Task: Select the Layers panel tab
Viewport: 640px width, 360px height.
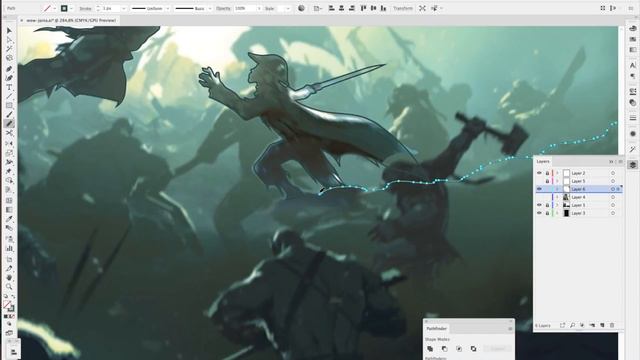Action: 543,162
